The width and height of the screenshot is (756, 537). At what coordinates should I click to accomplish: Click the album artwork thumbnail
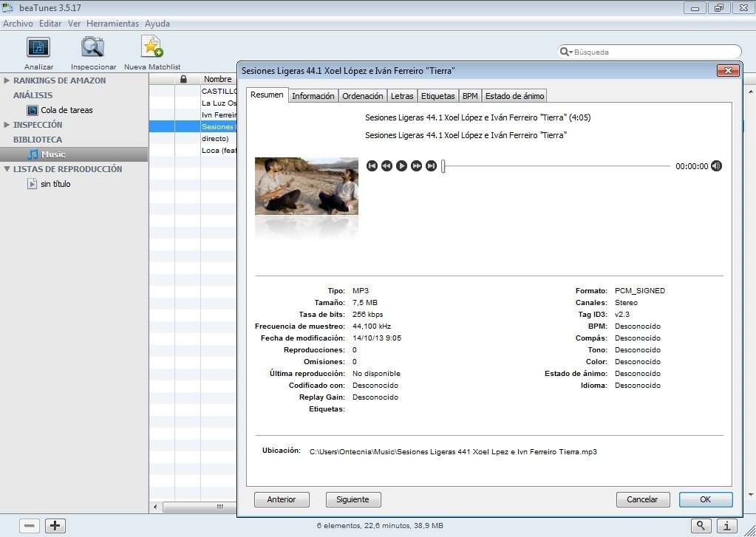(x=307, y=185)
